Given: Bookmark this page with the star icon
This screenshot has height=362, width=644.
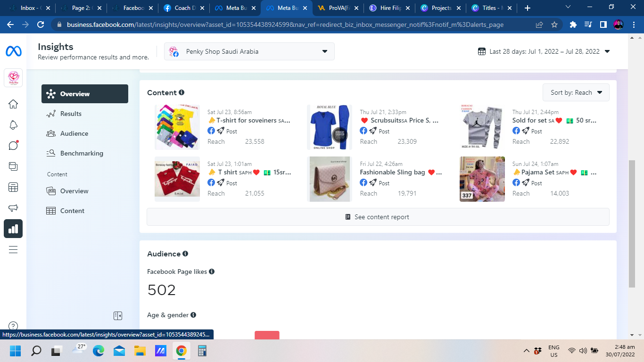Looking at the screenshot, I should point(554,25).
